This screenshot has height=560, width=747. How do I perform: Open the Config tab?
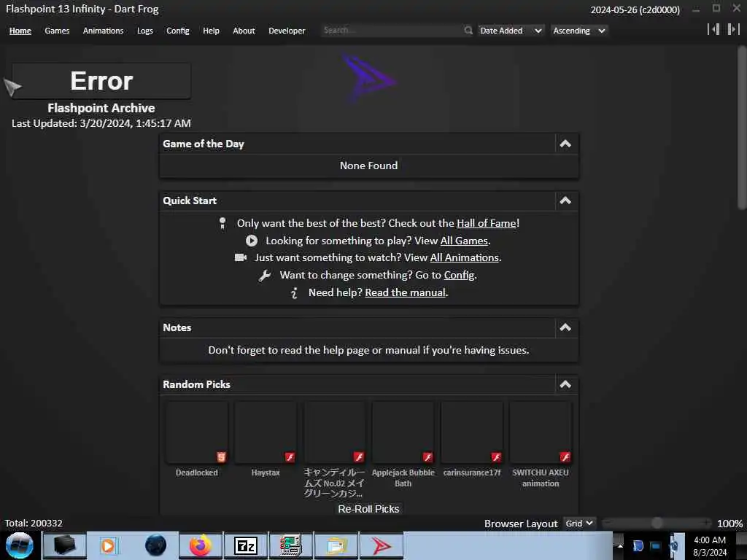(x=178, y=31)
